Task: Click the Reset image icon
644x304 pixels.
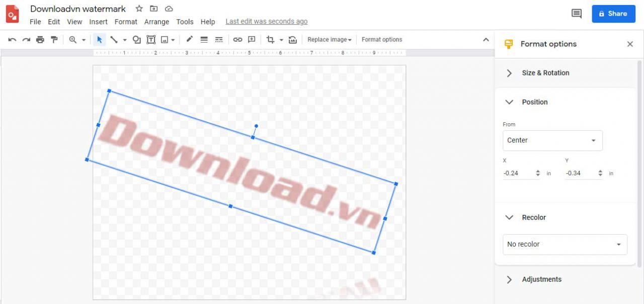Action: (293, 40)
